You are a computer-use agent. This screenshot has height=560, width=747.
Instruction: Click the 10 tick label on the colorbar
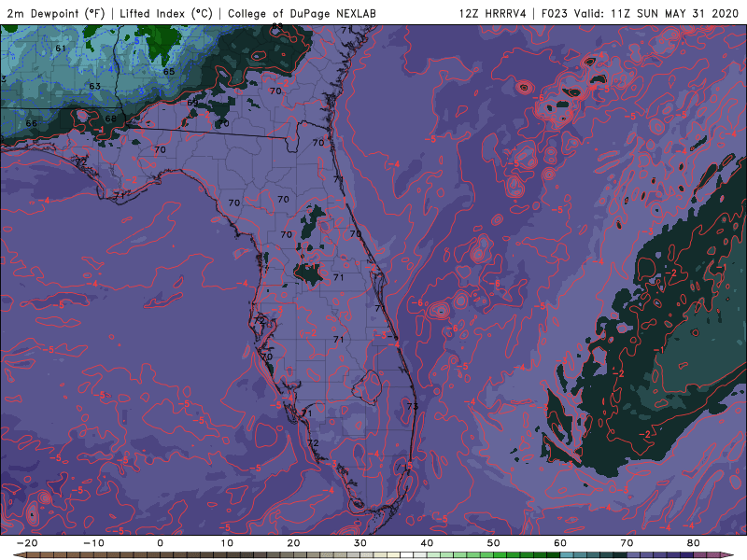pos(227,543)
